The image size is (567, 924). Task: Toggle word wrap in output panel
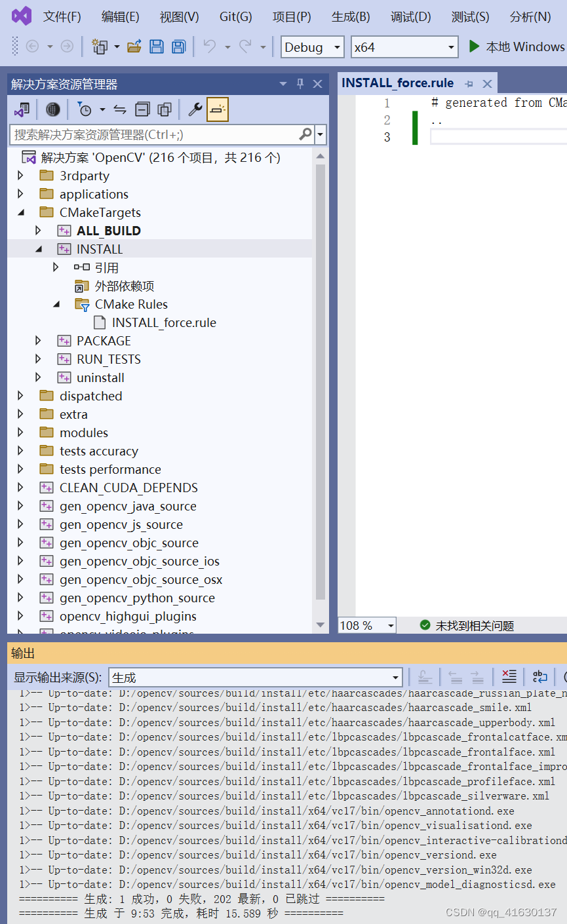(539, 677)
